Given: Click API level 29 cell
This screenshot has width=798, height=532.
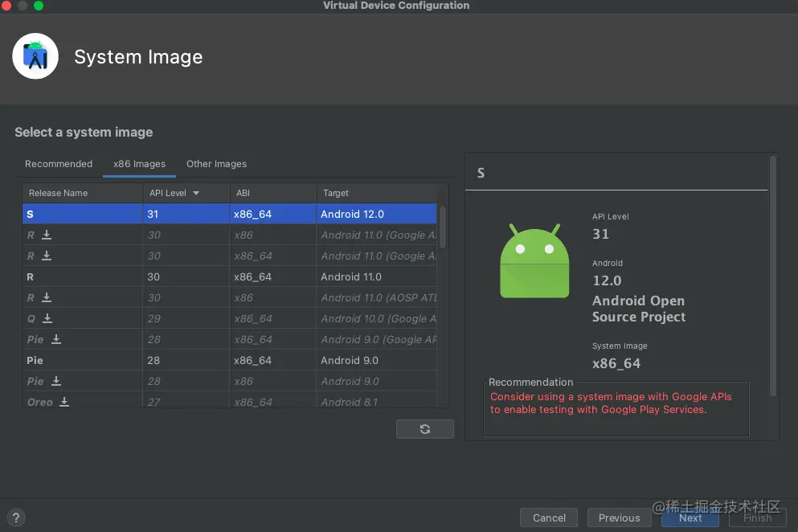Looking at the screenshot, I should 186,318.
